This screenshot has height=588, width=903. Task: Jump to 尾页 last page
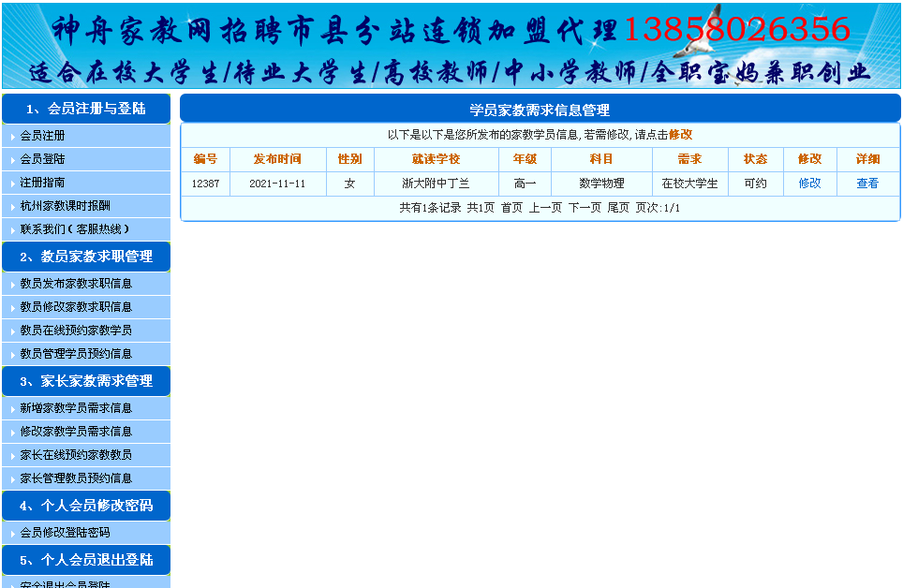pyautogui.click(x=618, y=208)
